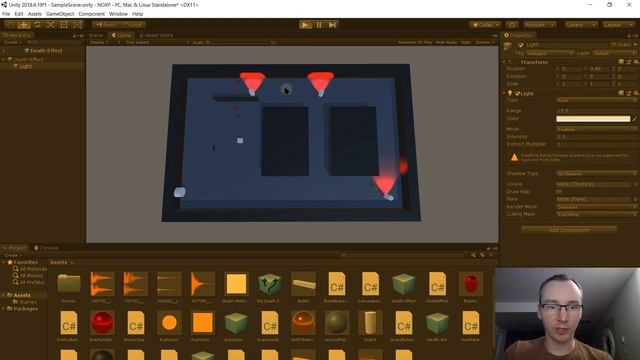The width and height of the screenshot is (640, 360).
Task: Switch to the Asset Store tab
Action: (156, 36)
